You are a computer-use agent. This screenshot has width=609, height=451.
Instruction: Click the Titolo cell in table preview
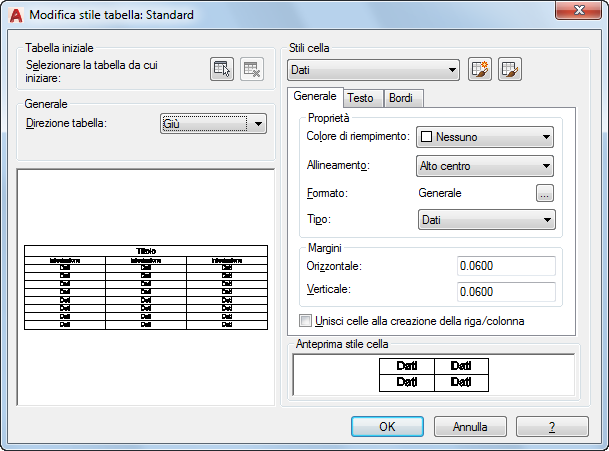pyautogui.click(x=146, y=251)
